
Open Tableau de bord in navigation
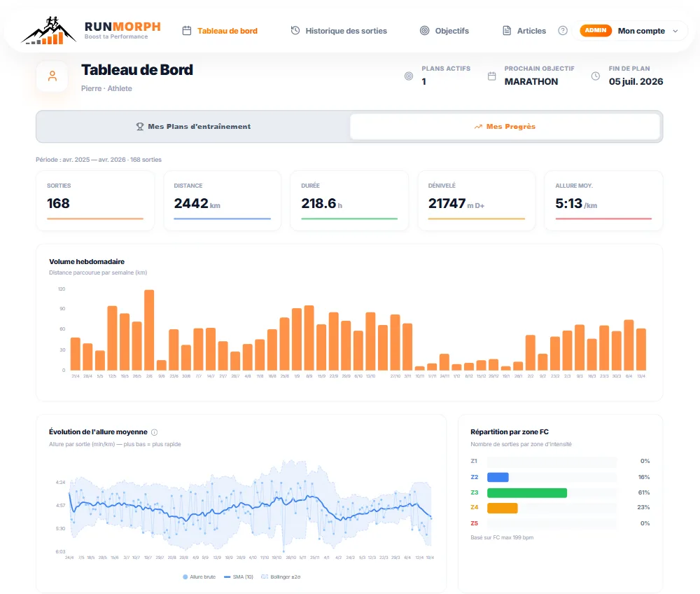pos(220,31)
